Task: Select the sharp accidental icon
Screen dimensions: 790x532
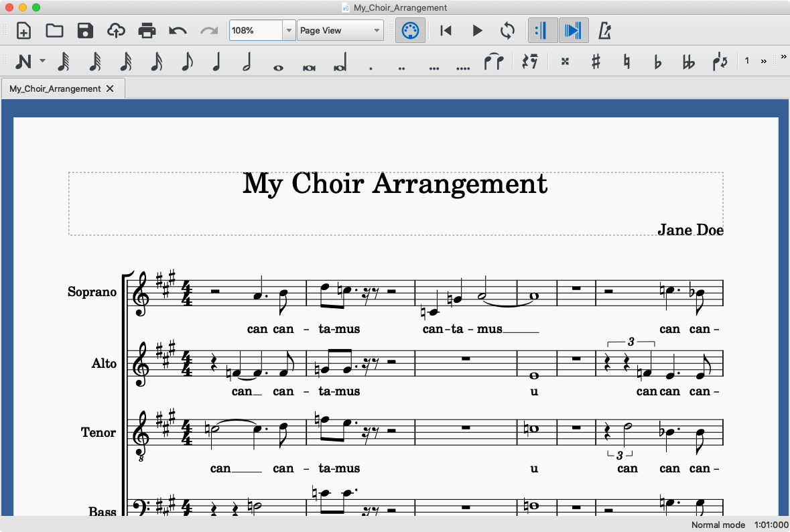Action: click(x=596, y=62)
